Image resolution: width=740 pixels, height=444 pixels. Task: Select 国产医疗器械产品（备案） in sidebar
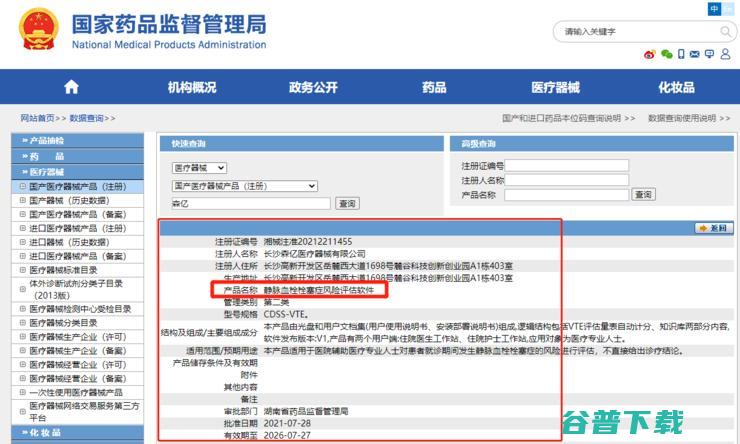tap(78, 214)
